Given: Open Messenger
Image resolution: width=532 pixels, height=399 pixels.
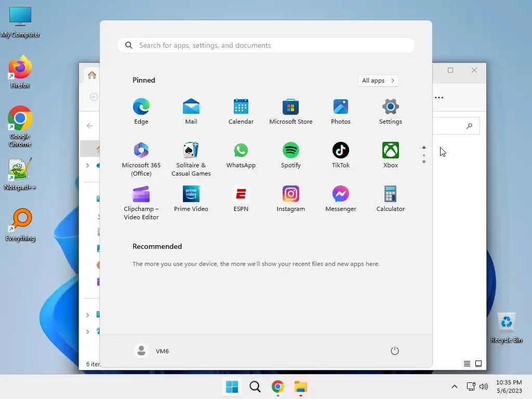Looking at the screenshot, I should pos(341,199).
